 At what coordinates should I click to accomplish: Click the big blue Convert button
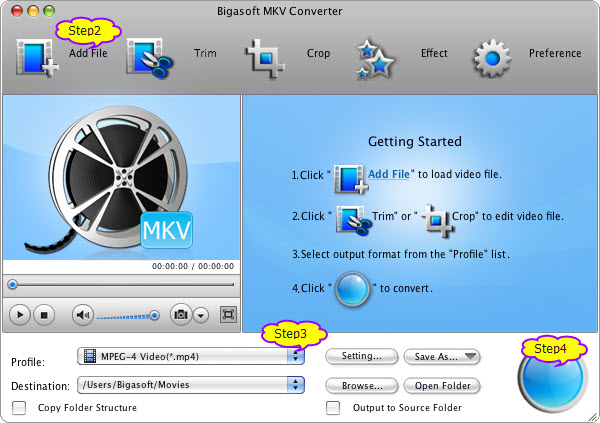tap(553, 376)
